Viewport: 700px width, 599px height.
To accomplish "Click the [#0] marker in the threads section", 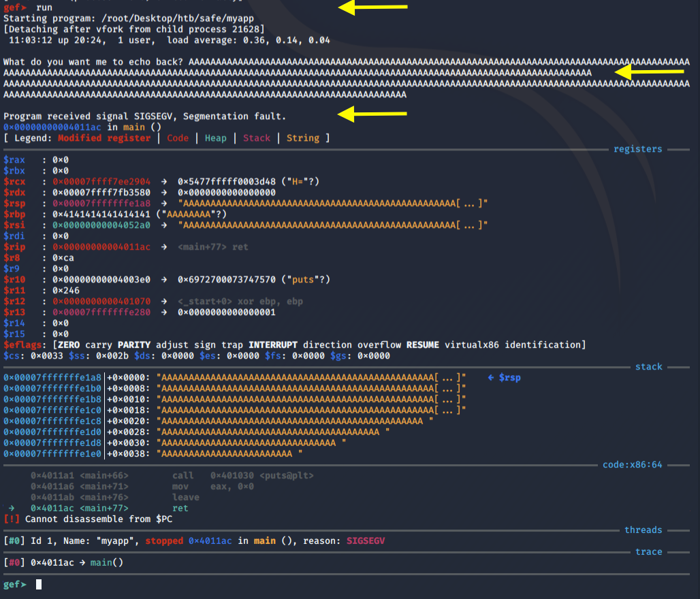I will 14,540.
